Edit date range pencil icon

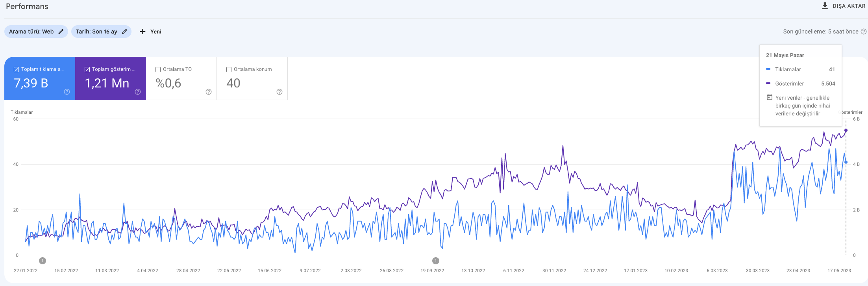tap(124, 32)
